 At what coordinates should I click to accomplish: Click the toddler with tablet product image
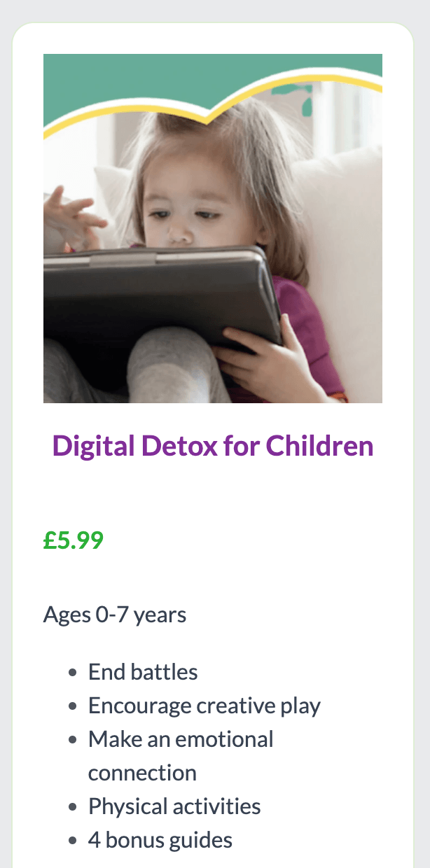pyautogui.click(x=213, y=228)
